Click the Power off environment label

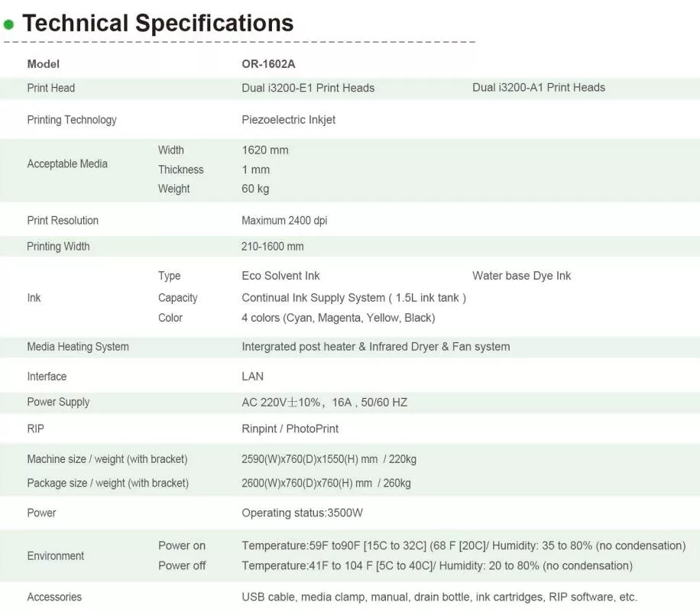point(182,566)
